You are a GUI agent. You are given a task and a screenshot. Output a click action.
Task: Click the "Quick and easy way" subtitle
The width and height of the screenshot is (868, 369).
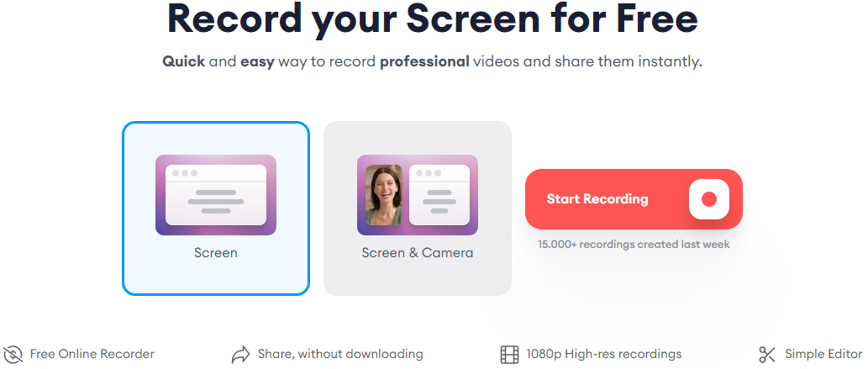432,61
